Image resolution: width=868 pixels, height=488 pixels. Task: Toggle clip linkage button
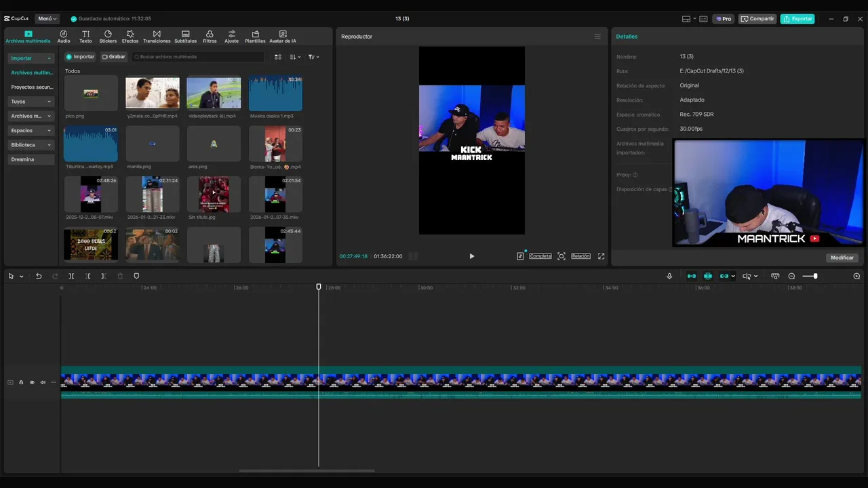pos(724,276)
